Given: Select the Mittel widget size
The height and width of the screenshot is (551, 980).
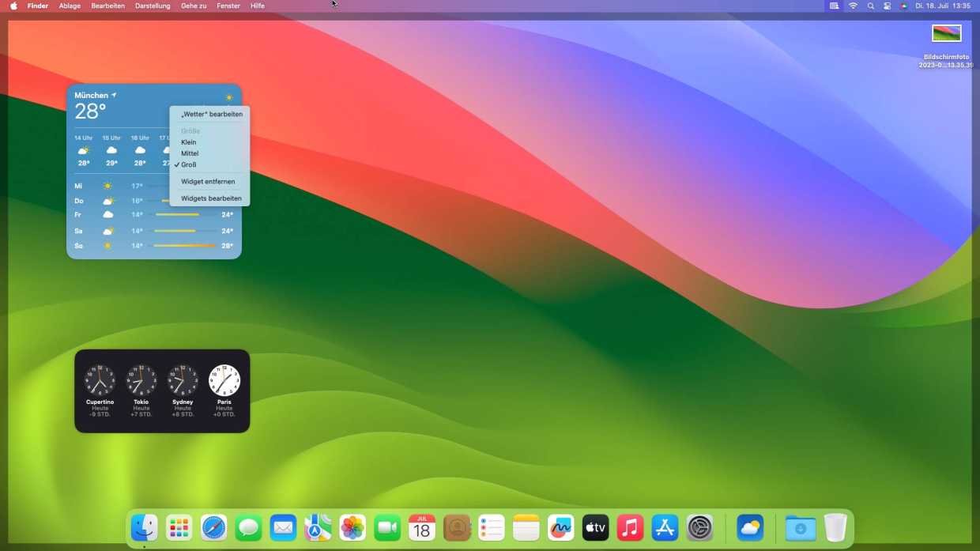Looking at the screenshot, I should pyautogui.click(x=190, y=153).
